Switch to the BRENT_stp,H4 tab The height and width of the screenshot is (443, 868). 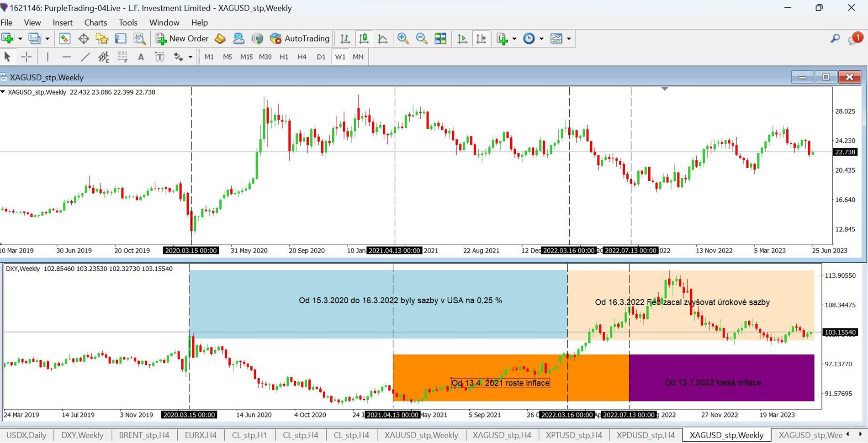coord(144,435)
